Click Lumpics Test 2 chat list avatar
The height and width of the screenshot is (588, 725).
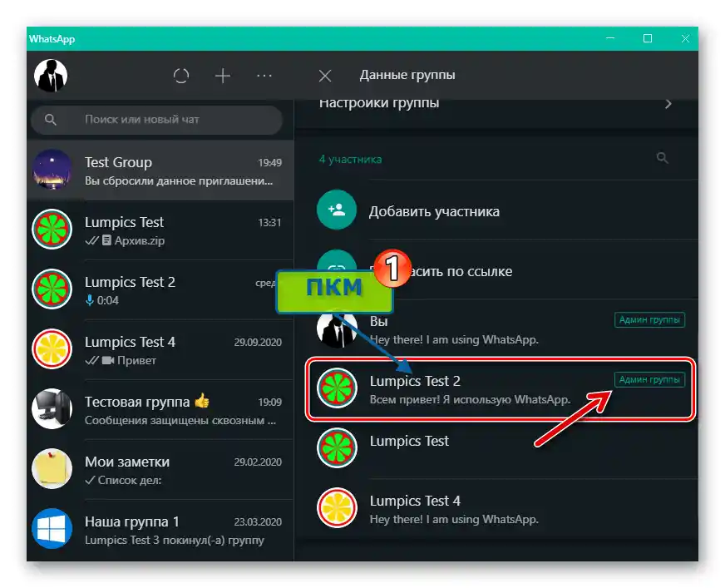(x=52, y=289)
